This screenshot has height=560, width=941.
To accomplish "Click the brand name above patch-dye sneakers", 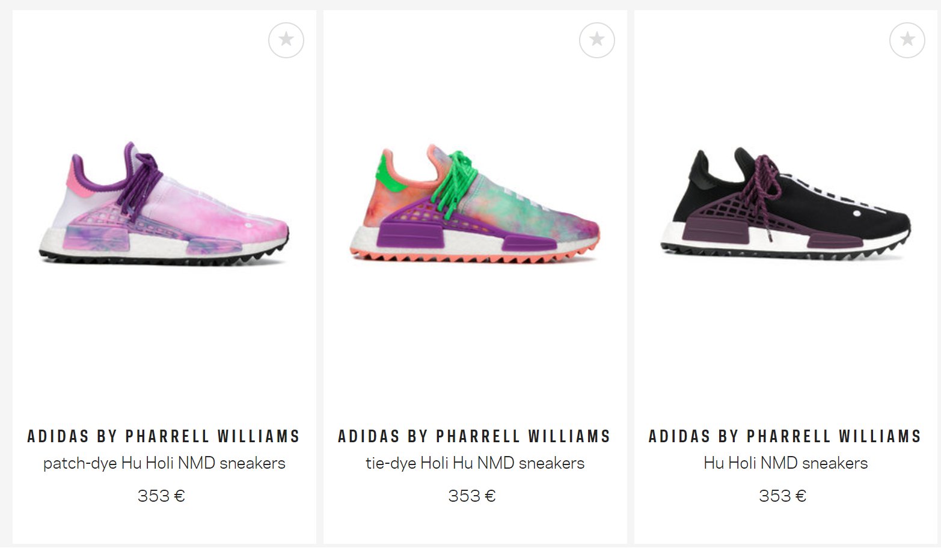I will [164, 436].
